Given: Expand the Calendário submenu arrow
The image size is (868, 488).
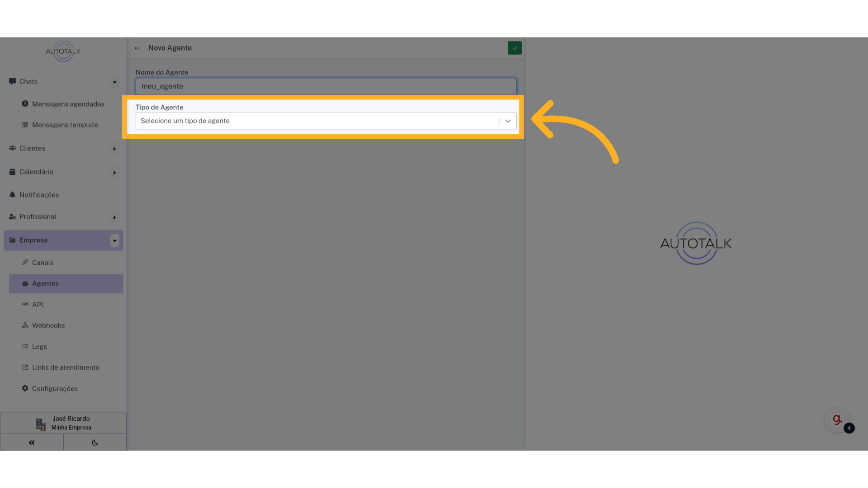Looking at the screenshot, I should tap(115, 173).
